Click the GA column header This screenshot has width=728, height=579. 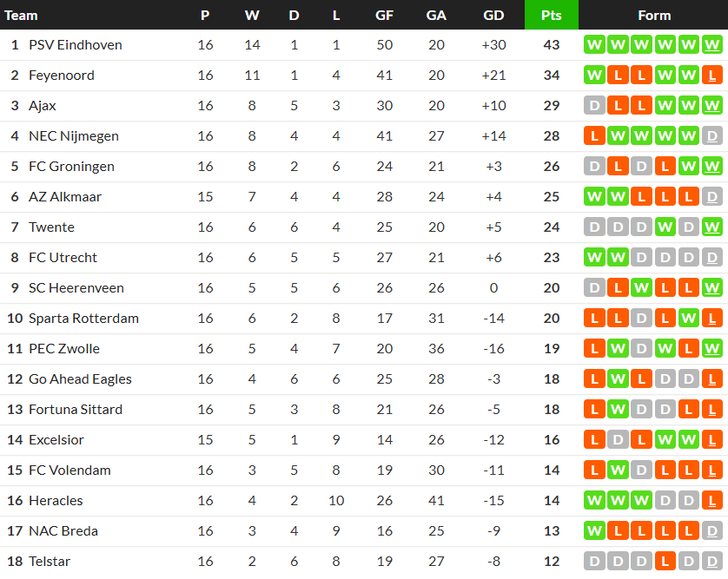pyautogui.click(x=436, y=15)
